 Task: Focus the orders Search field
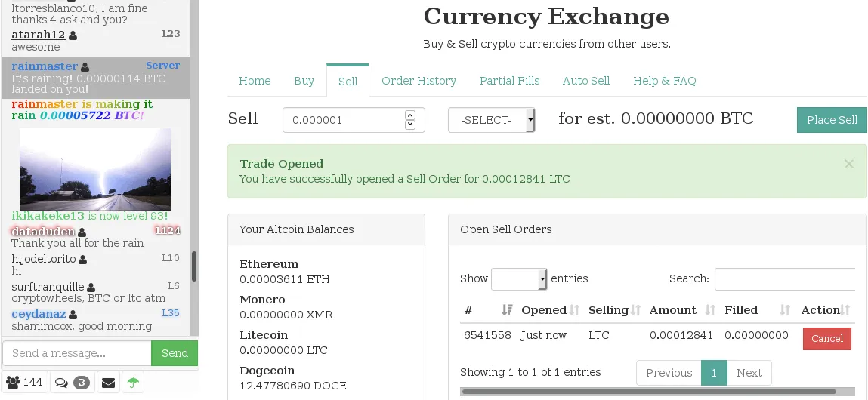785,278
